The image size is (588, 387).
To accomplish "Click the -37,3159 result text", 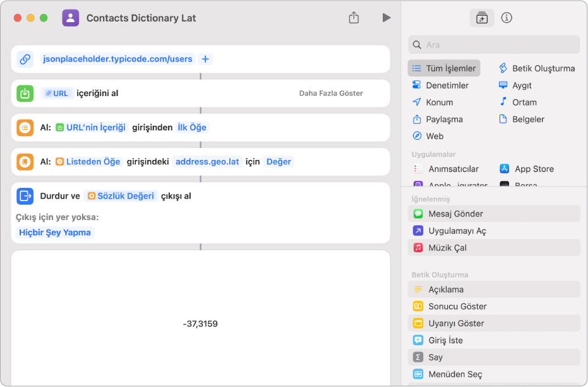I will (x=200, y=324).
